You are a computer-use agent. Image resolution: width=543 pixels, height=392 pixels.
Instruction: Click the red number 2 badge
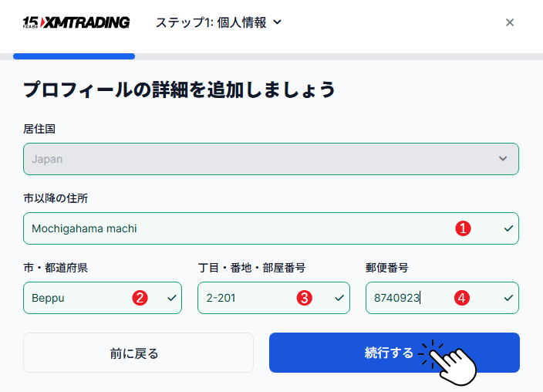click(140, 298)
